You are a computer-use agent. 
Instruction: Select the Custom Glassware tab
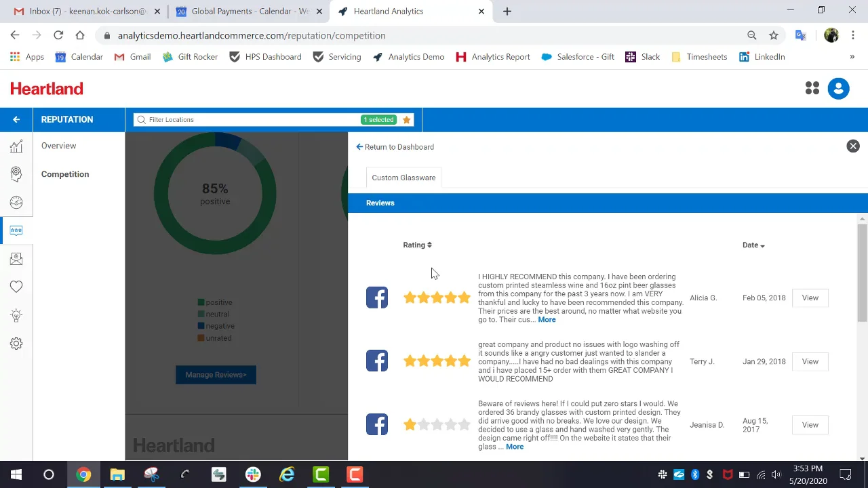tap(403, 178)
